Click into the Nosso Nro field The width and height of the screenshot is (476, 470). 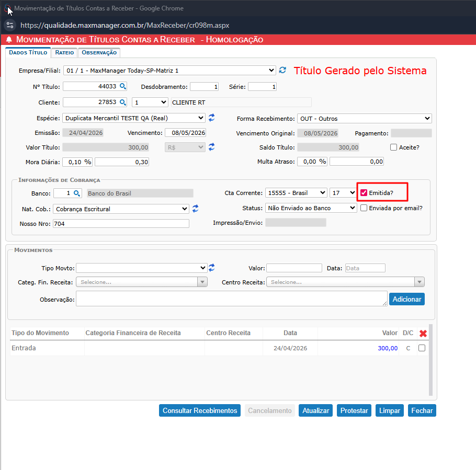coord(120,224)
